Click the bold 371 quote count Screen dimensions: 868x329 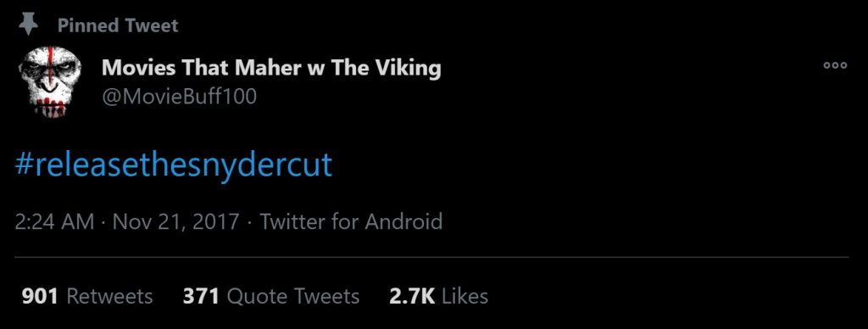201,296
